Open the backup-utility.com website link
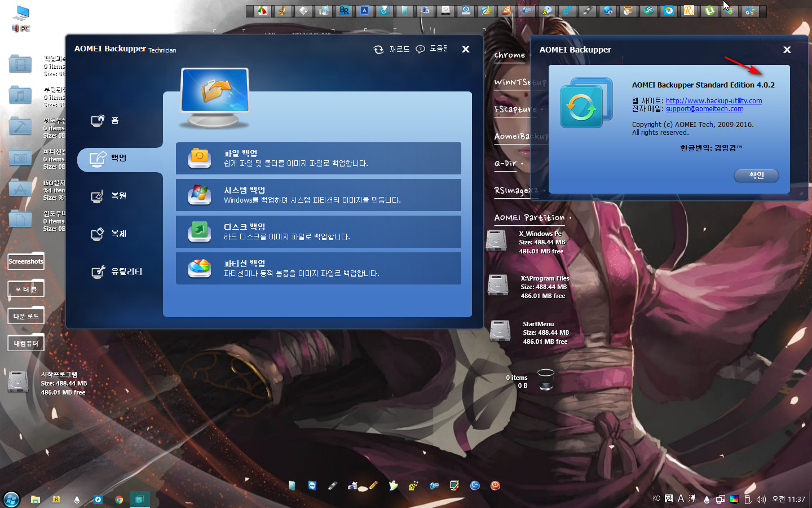This screenshot has width=812, height=508. click(714, 101)
